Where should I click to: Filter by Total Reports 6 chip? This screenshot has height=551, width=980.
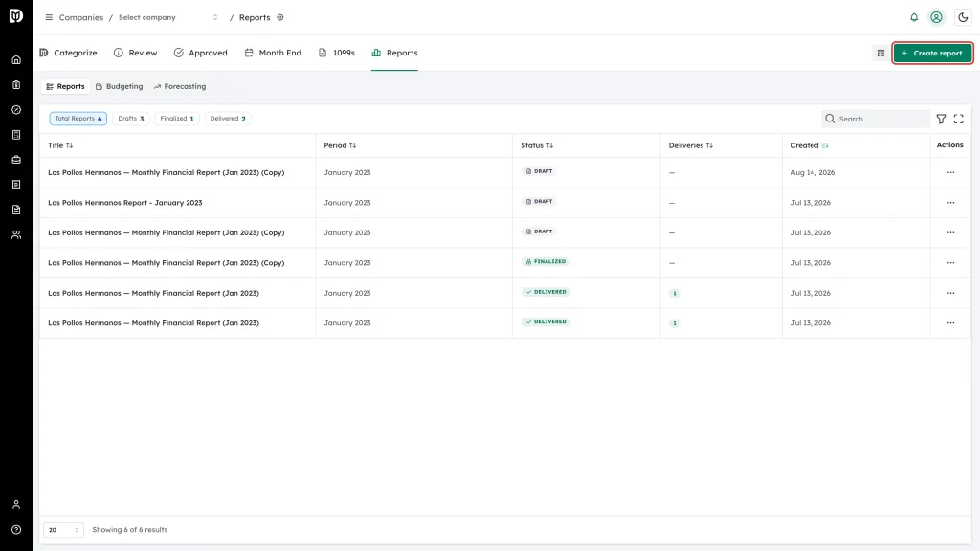(x=78, y=119)
